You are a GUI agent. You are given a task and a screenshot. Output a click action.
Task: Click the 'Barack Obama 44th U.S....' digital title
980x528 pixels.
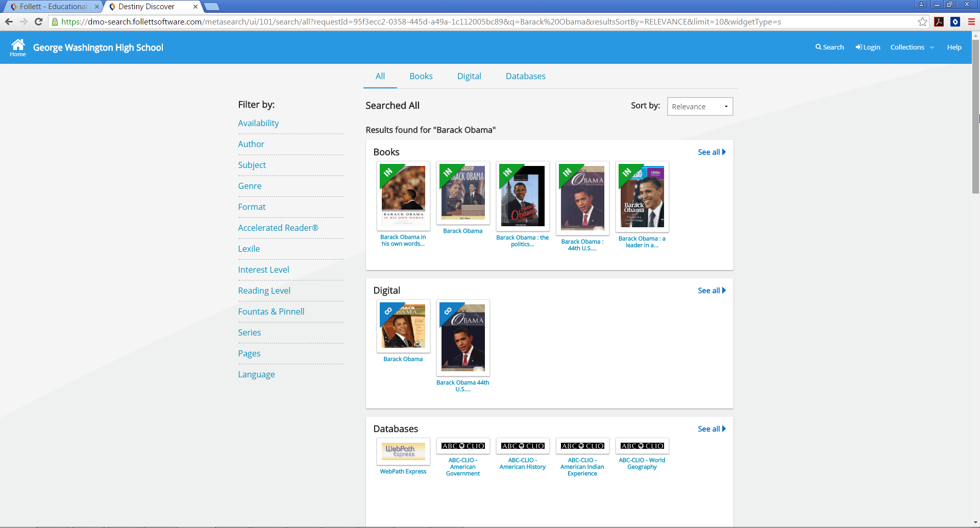463,386
